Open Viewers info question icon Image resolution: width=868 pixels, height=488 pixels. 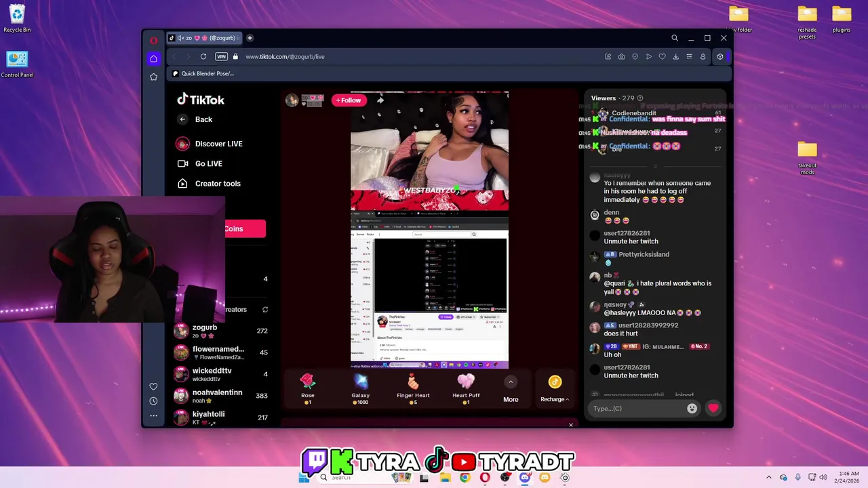coord(639,98)
